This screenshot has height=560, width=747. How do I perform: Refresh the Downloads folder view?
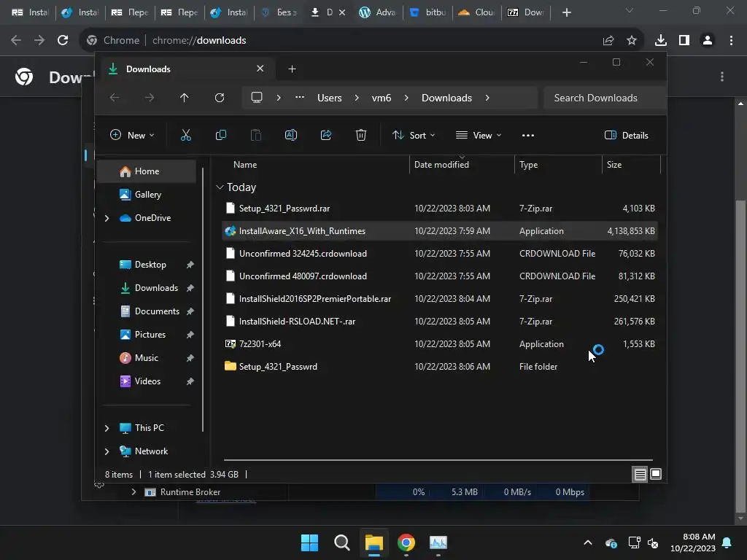coord(219,98)
